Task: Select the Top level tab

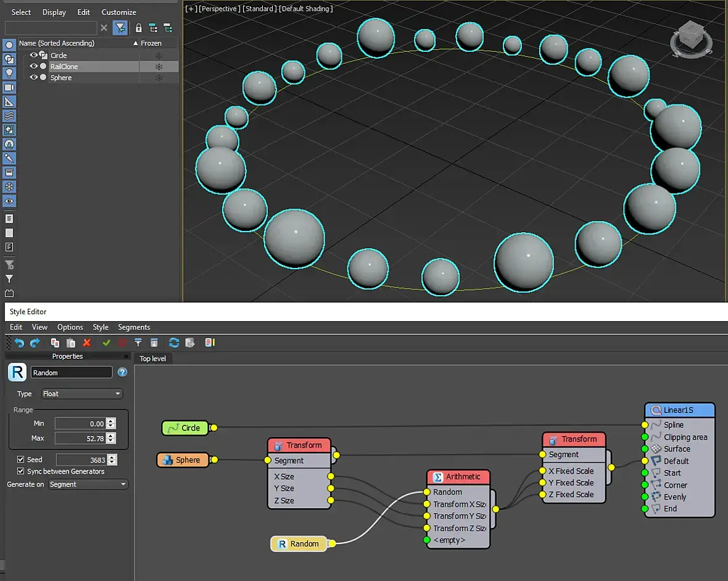Action: point(152,359)
